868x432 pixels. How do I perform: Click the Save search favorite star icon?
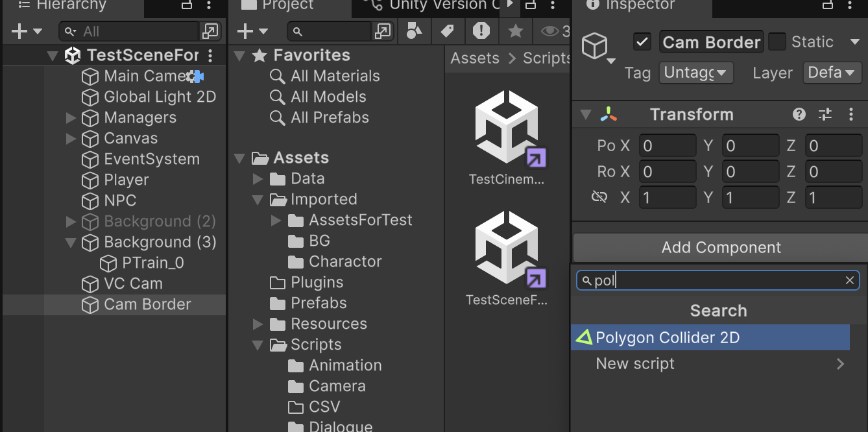(x=515, y=31)
